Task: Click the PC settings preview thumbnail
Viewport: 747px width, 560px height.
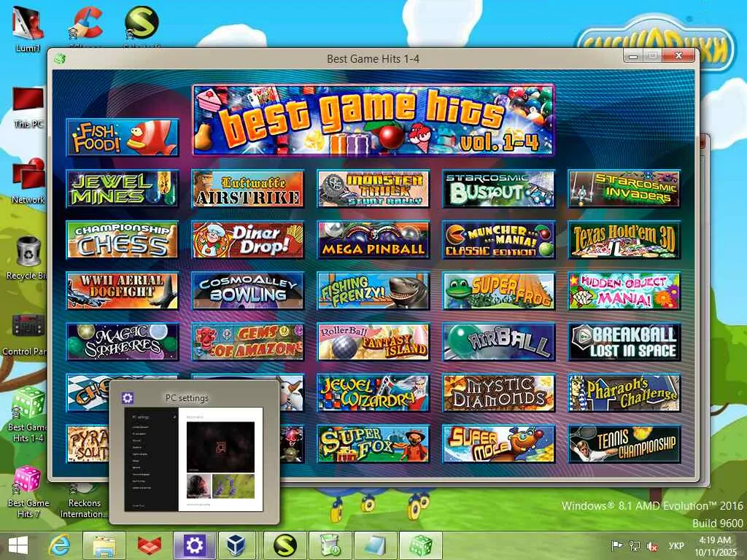Action: coord(194,459)
